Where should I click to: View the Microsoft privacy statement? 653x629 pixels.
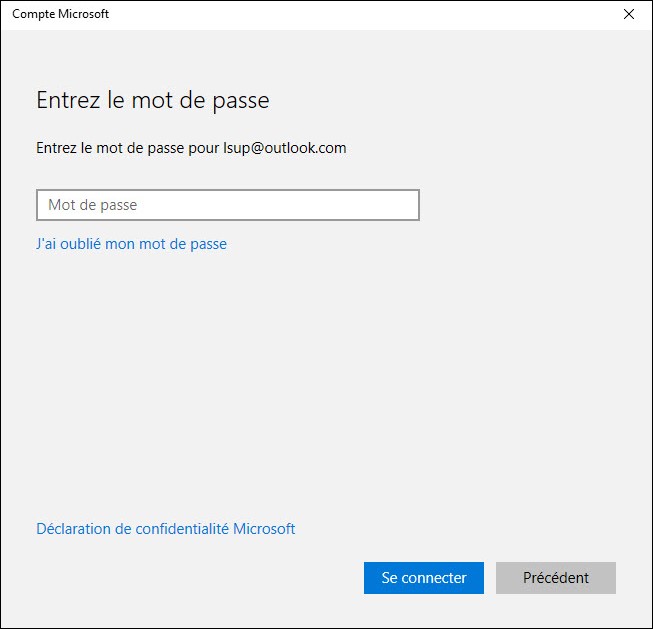(x=165, y=529)
